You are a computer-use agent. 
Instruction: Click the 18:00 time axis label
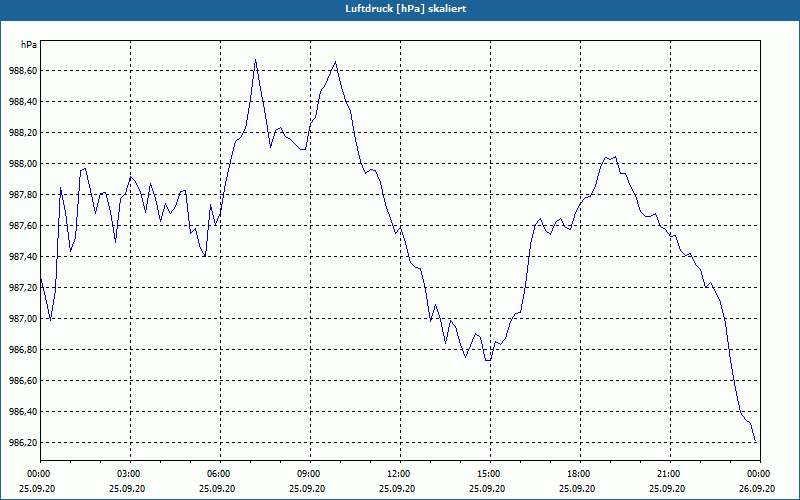tap(580, 474)
